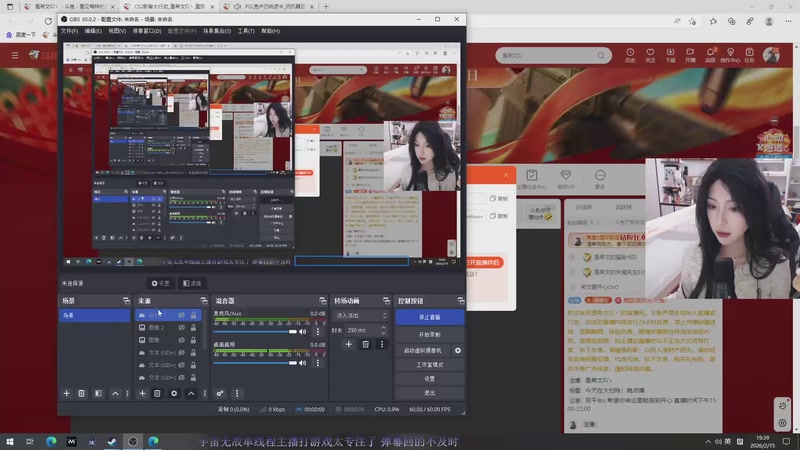Viewport: 800px width, 450px height.
Task: Open 消息 bell icon on Douyu page
Action: [710, 55]
